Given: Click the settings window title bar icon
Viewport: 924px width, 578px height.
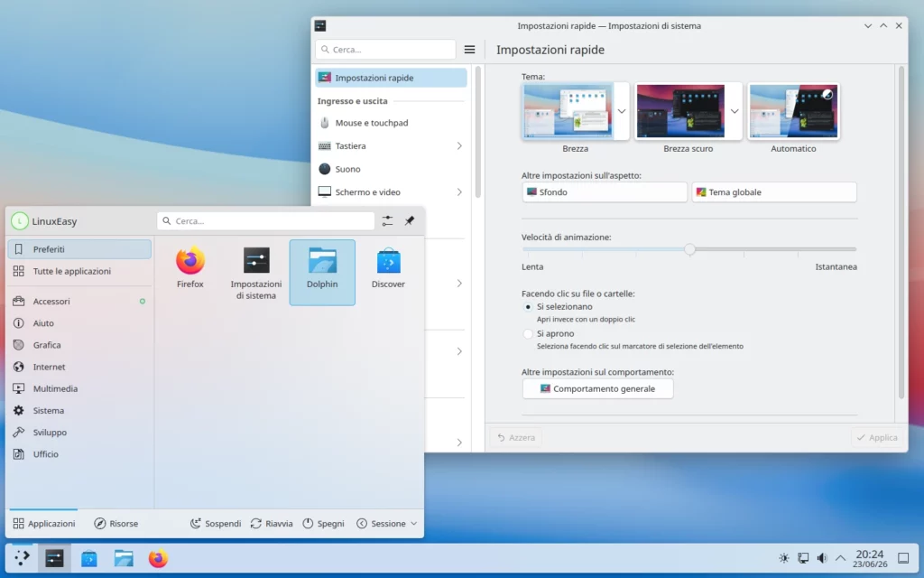Looking at the screenshot, I should tap(320, 25).
